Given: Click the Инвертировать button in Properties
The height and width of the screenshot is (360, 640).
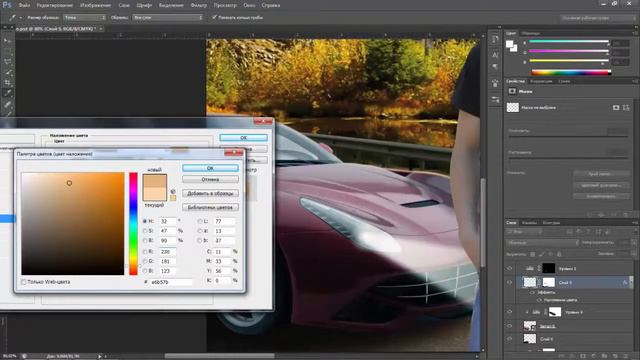Looking at the screenshot, I should click(x=601, y=196).
